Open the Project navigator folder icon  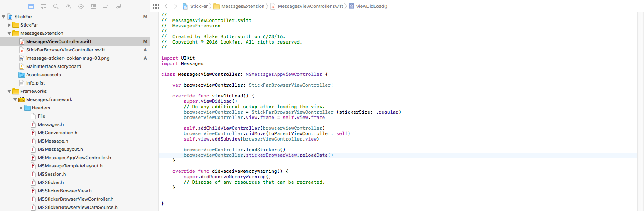click(31, 6)
